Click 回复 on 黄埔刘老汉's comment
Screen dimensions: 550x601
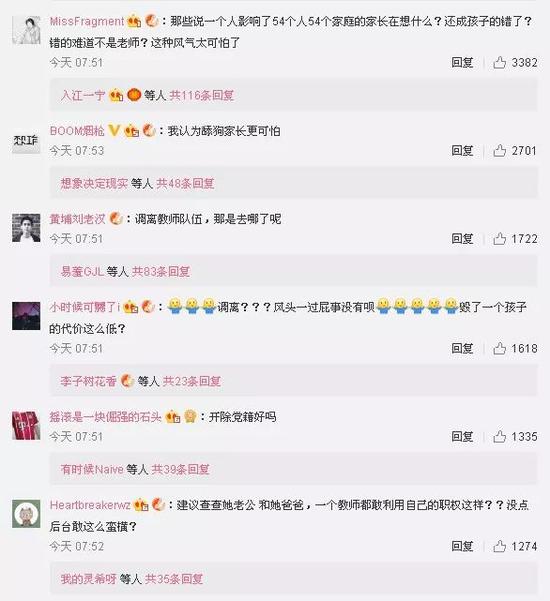(x=462, y=239)
